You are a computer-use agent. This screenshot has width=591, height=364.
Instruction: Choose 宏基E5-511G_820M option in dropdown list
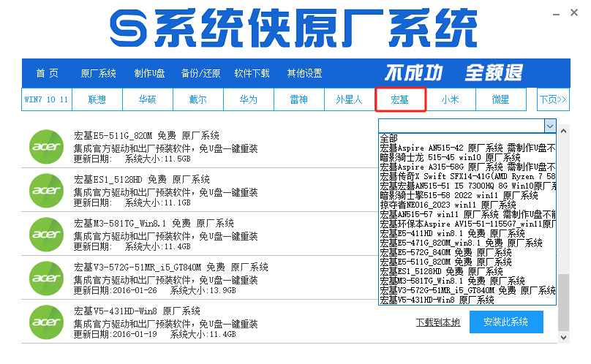[467, 262]
